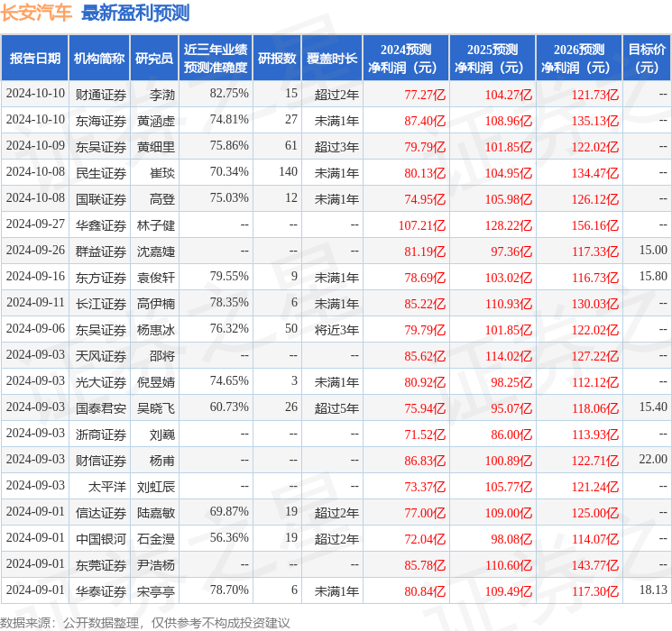Screen dimensions: 672x631
Task: Click the 长安汽车 title text
Action: [x=36, y=13]
